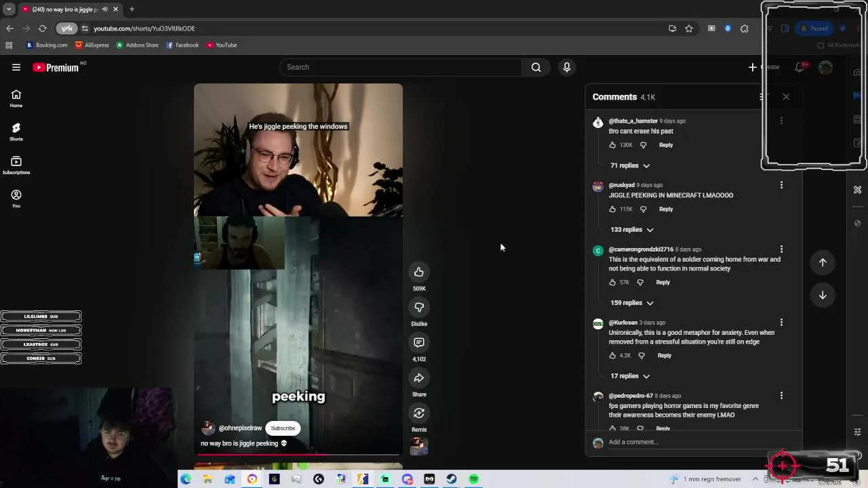Dislike the current short

point(419,307)
